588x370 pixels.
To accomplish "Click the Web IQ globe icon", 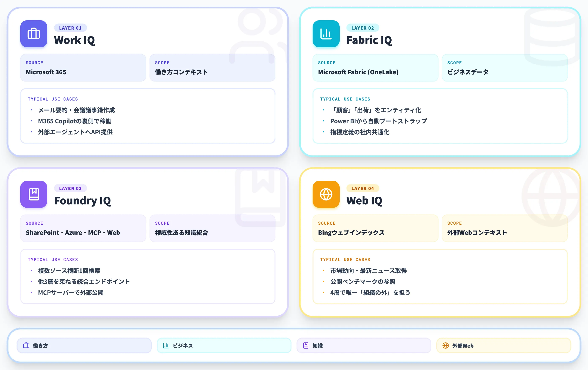I will click(x=326, y=194).
